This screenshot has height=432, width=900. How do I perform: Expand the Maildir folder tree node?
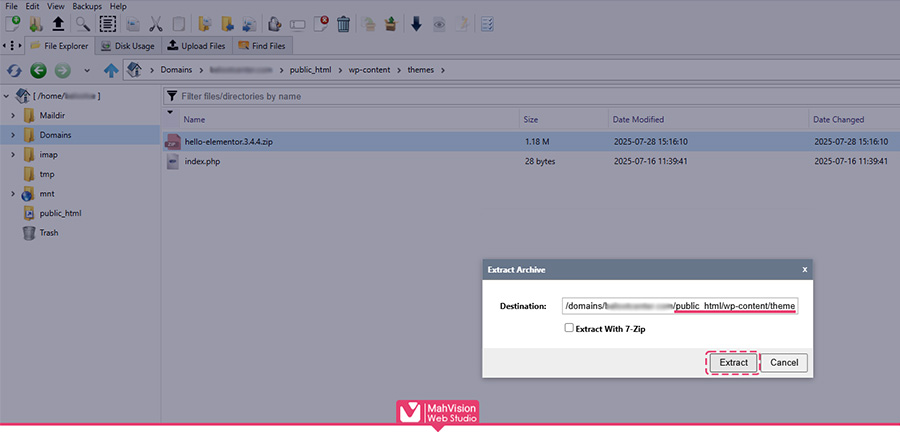[x=12, y=115]
